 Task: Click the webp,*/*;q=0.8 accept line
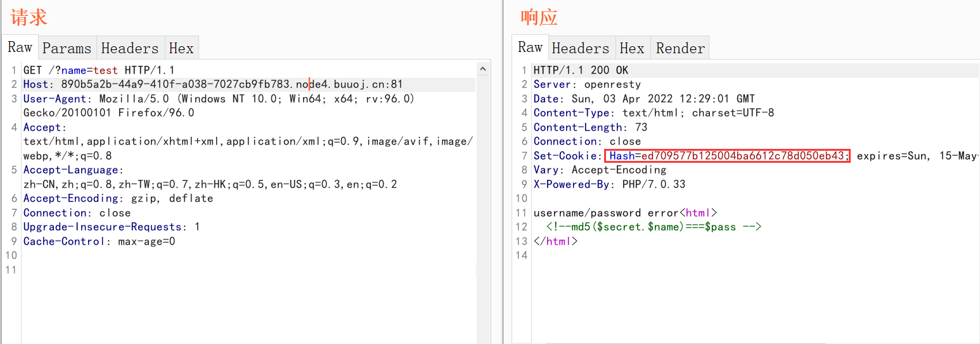click(67, 156)
